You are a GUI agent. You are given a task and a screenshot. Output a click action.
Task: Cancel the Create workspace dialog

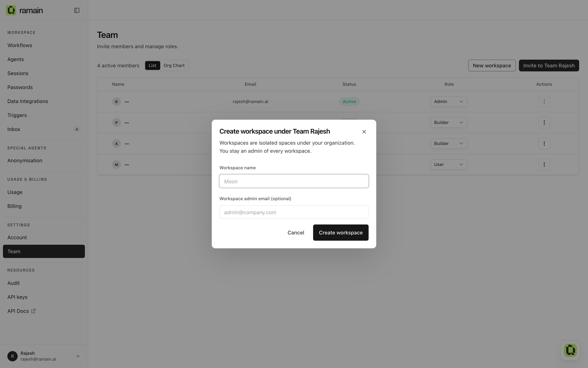click(296, 233)
